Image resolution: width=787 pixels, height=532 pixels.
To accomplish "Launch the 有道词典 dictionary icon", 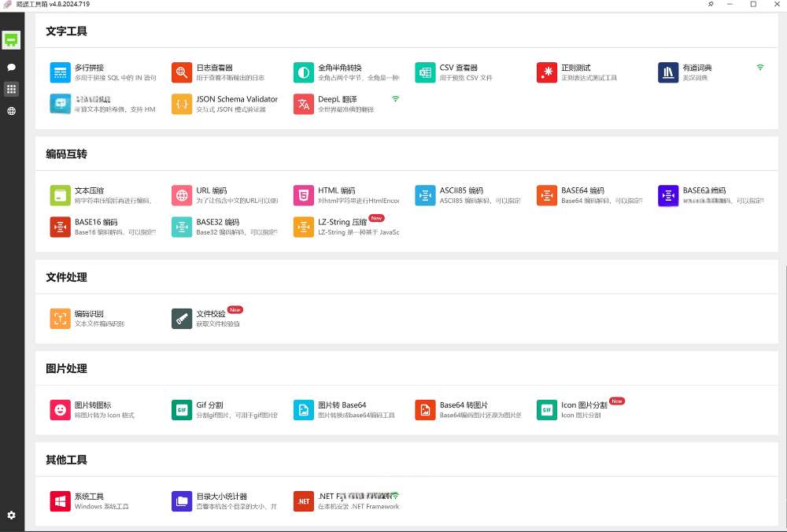I will (x=668, y=72).
